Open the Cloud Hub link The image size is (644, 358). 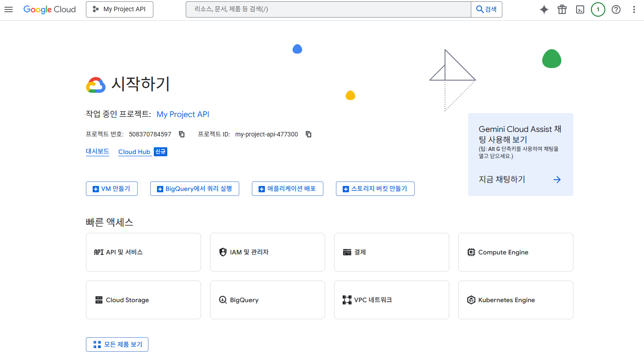pos(134,152)
